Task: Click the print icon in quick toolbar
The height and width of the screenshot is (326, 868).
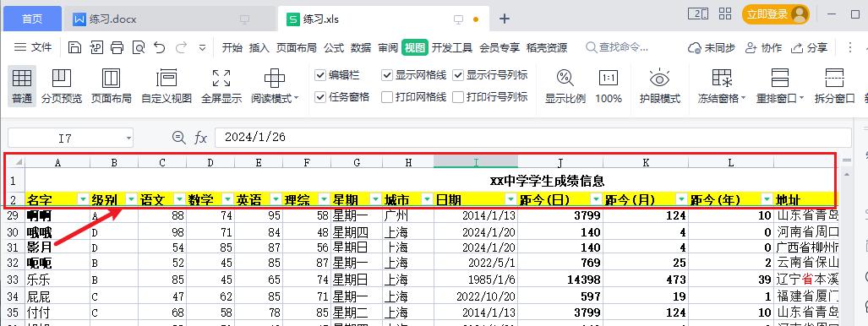Action: coord(117,47)
